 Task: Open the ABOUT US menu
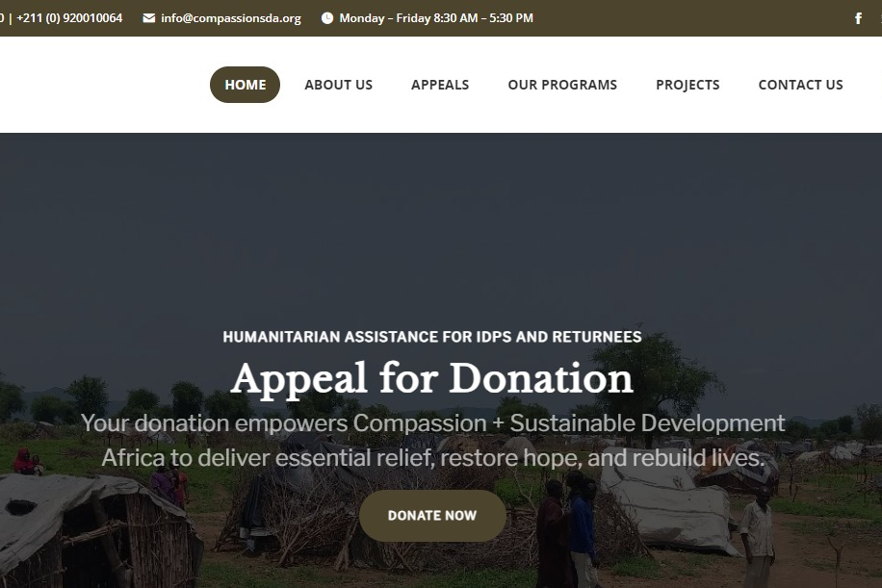point(339,85)
